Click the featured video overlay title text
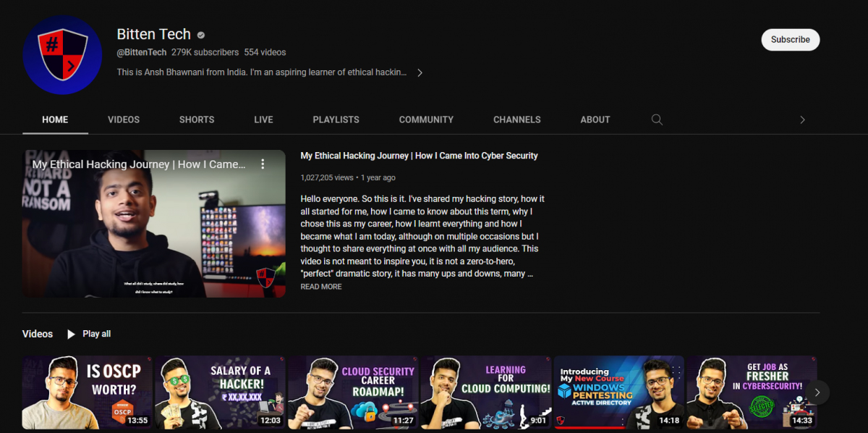The height and width of the screenshot is (433, 868). pyautogui.click(x=139, y=164)
